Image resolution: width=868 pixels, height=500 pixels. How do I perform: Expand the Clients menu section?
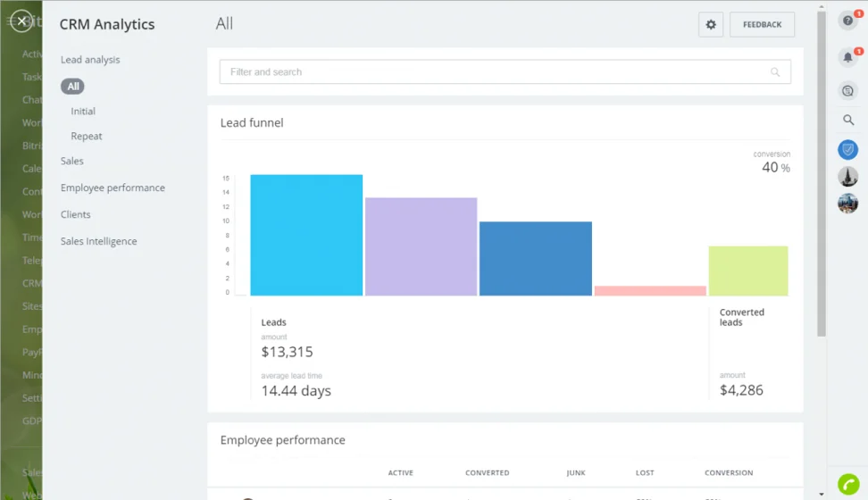coord(76,215)
